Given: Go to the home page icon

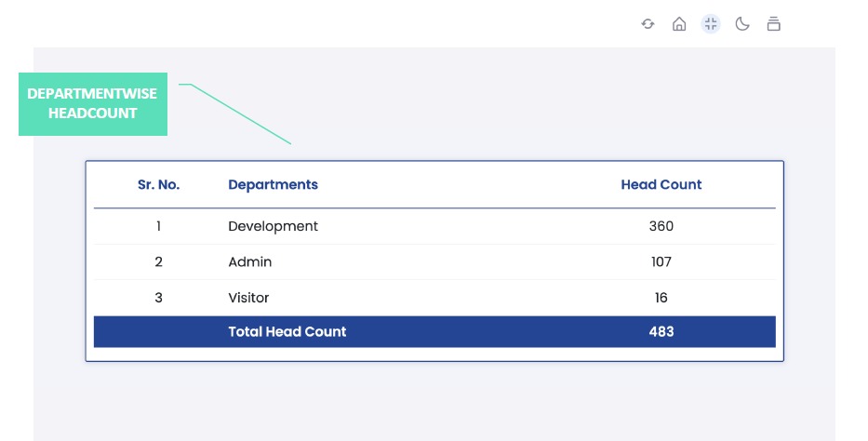Looking at the screenshot, I should point(679,24).
